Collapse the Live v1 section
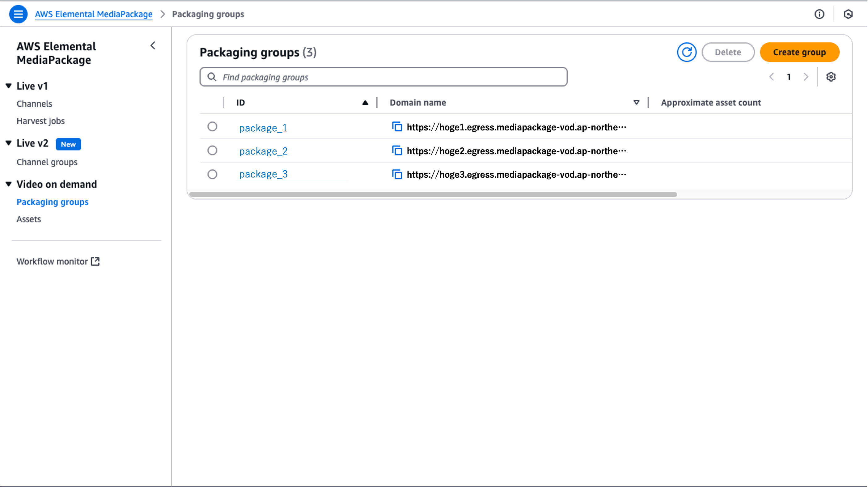Screen dimensions: 868x487 [x=9, y=86]
